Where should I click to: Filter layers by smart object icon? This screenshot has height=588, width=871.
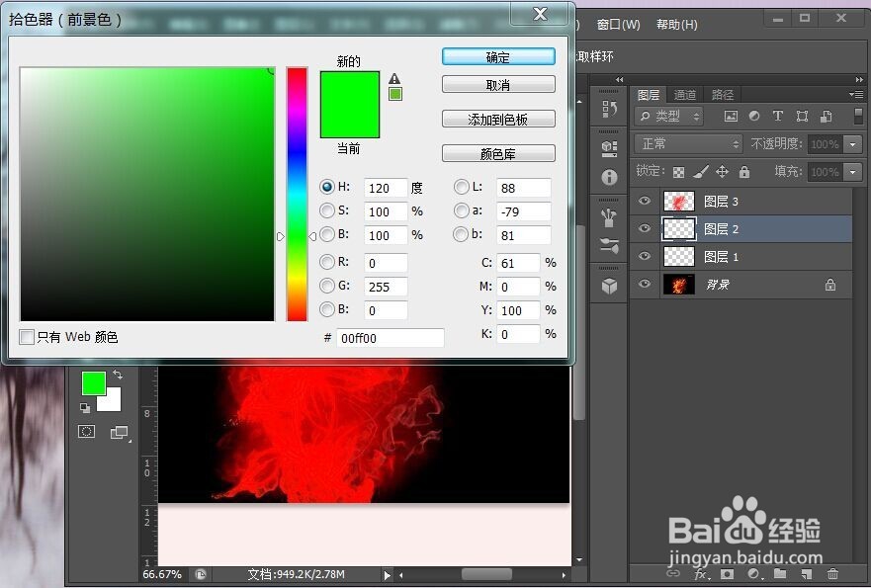click(x=826, y=116)
